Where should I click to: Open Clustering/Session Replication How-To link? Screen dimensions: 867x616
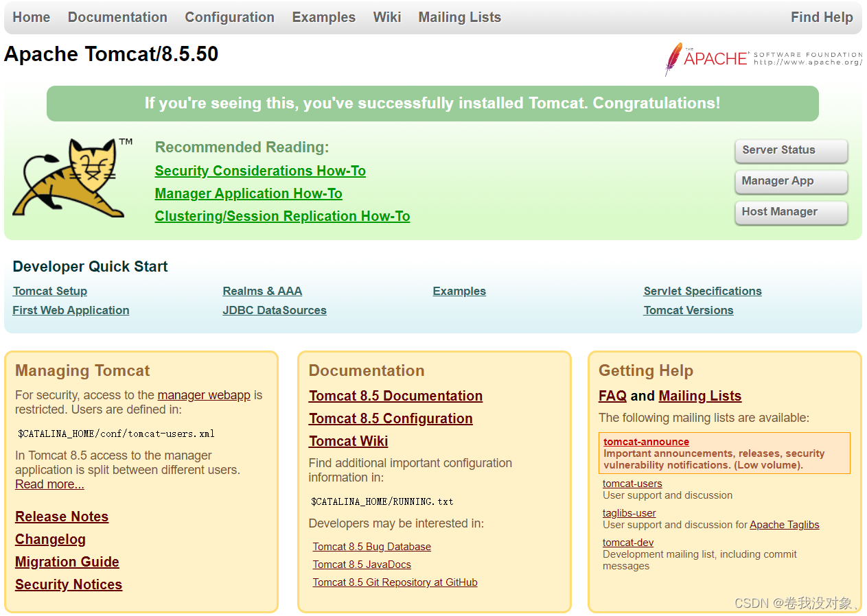282,216
